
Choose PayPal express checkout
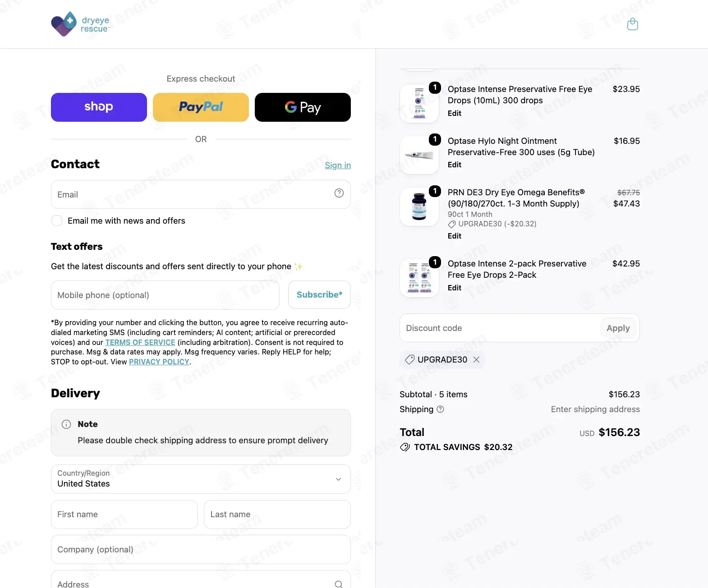pos(201,107)
